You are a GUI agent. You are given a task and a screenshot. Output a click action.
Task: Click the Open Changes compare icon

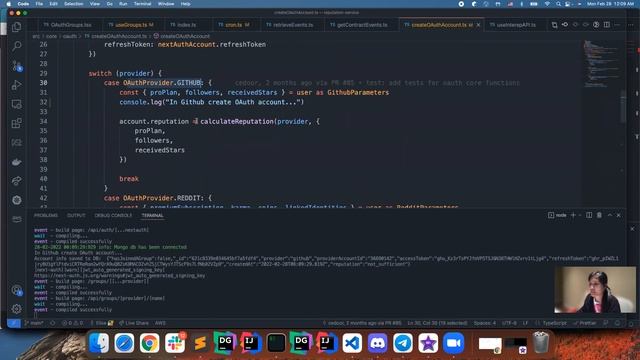(554, 25)
